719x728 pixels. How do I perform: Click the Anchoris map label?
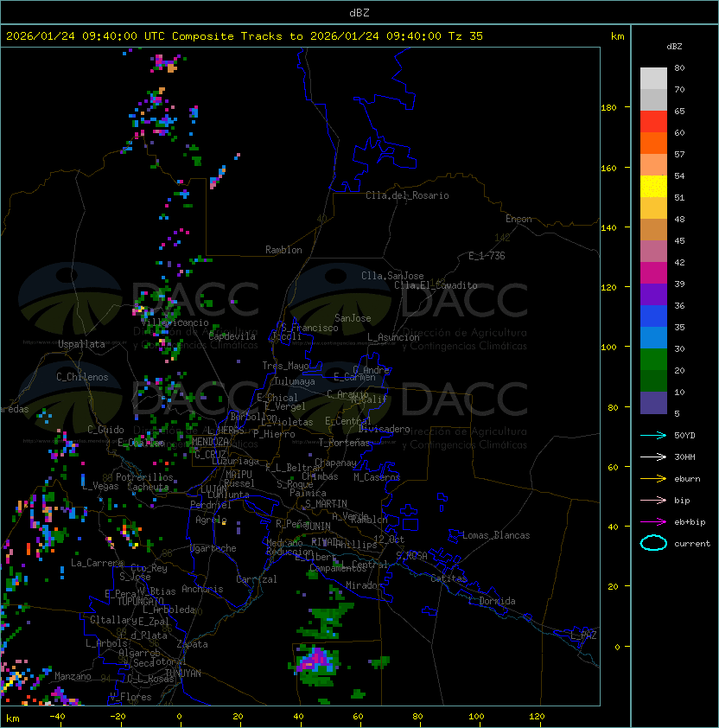click(x=202, y=589)
